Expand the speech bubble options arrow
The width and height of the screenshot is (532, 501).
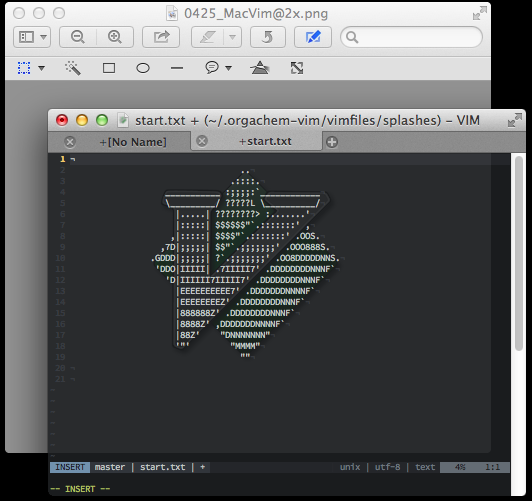coord(229,68)
